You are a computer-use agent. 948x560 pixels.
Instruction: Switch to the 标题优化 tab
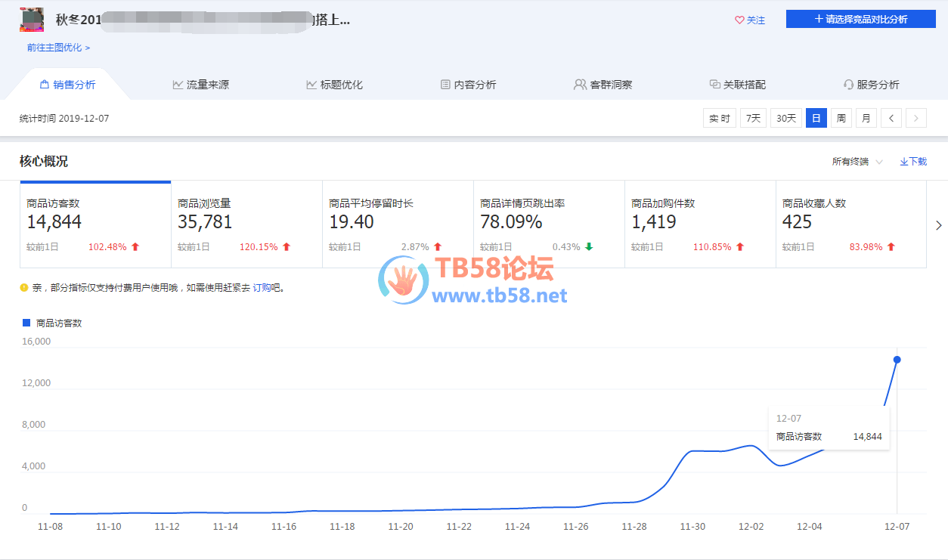click(334, 85)
